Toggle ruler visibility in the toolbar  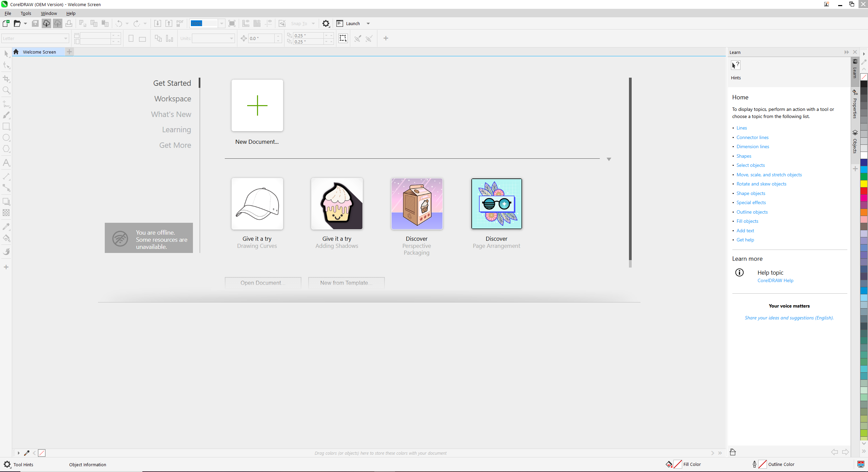point(246,23)
